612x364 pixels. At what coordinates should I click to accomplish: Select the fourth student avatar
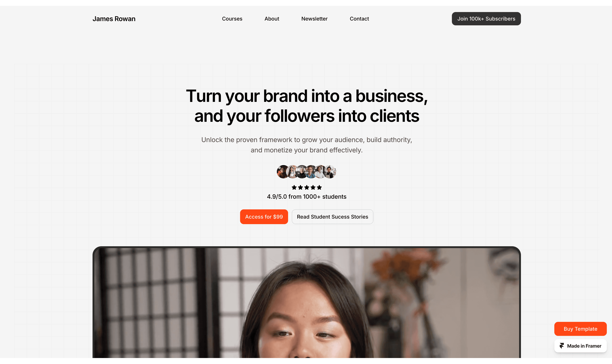coord(311,172)
